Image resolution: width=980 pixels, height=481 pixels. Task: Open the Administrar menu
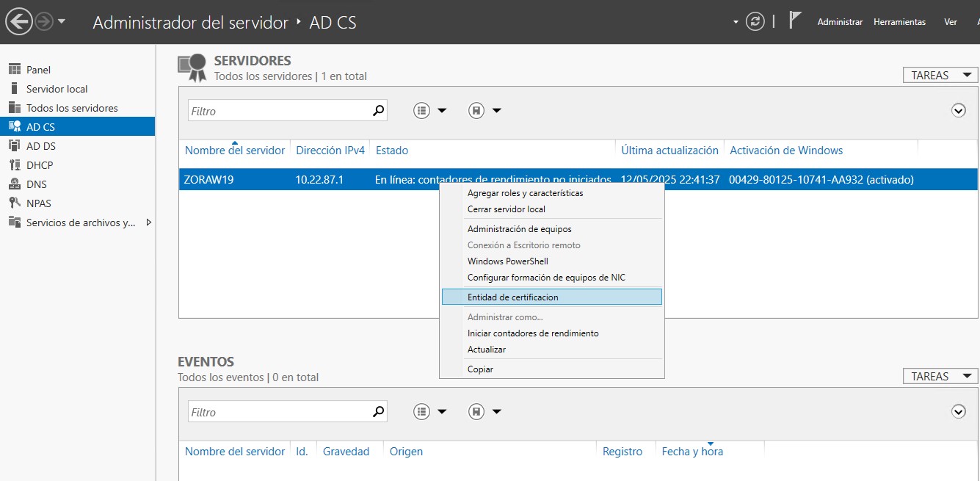[840, 22]
